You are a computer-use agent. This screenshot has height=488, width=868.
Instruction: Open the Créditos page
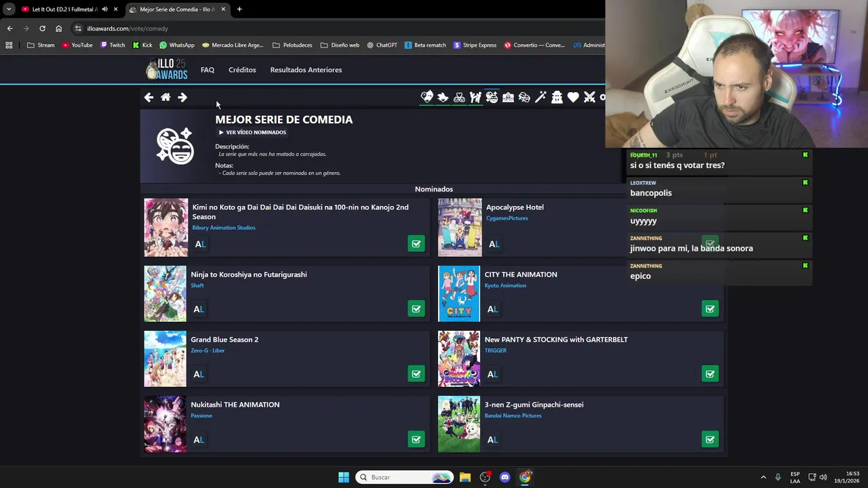click(x=242, y=70)
